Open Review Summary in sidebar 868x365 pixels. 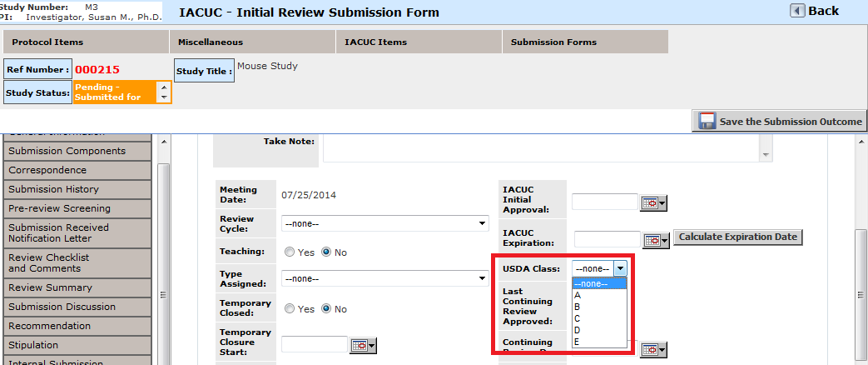coord(77,287)
